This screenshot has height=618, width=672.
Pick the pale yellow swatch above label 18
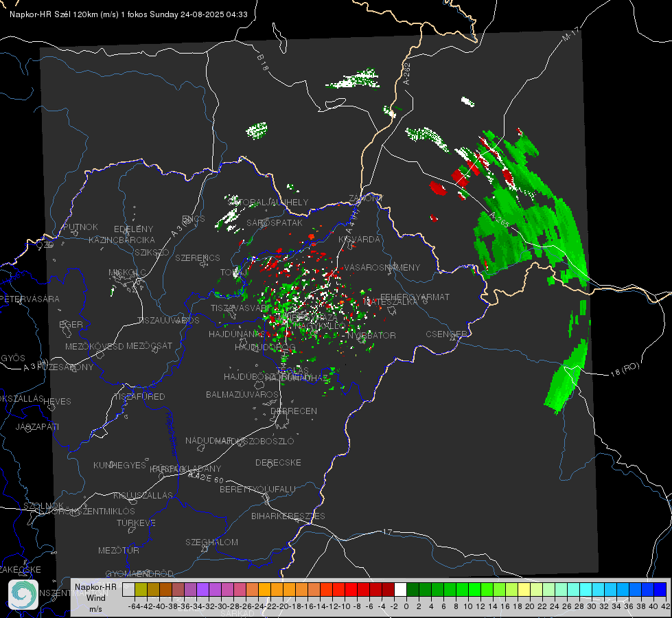[x=524, y=589]
